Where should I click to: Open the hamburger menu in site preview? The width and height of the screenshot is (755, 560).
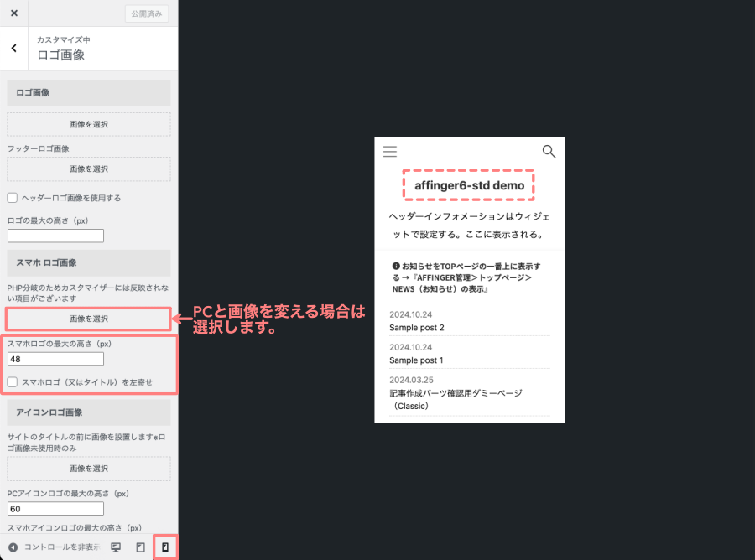390,152
